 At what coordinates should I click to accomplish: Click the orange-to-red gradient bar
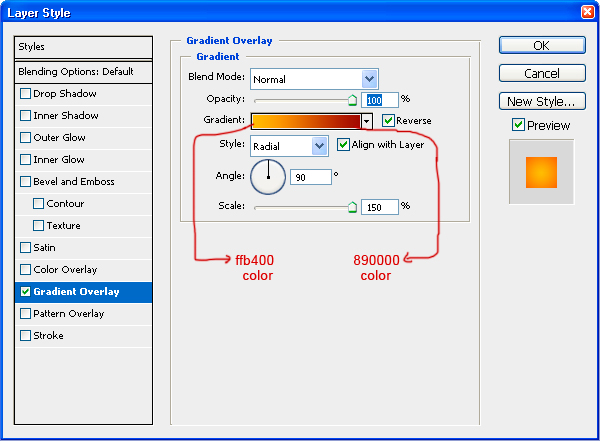click(306, 121)
